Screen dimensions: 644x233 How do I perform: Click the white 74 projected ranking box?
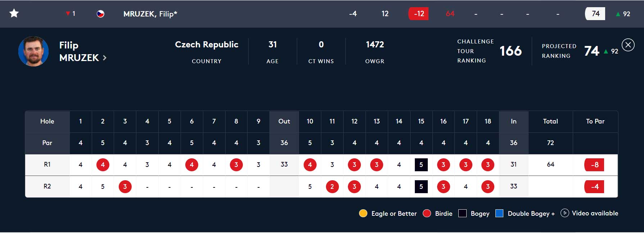point(595,14)
